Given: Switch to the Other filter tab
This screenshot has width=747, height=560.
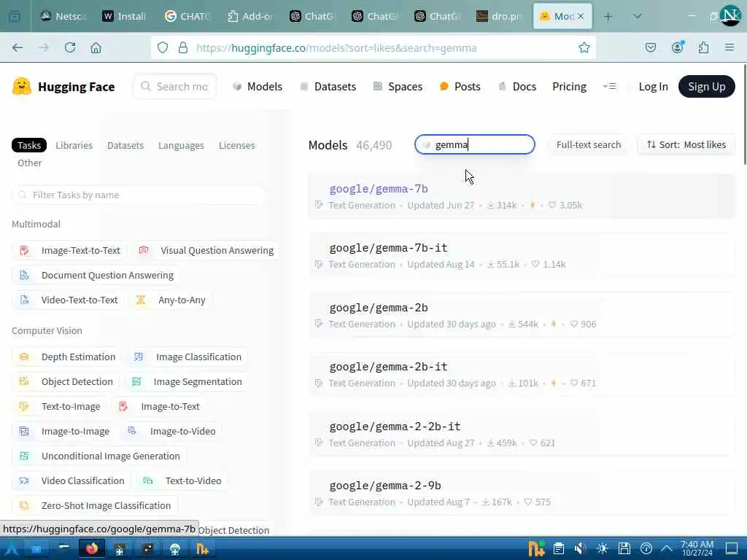Looking at the screenshot, I should (29, 163).
